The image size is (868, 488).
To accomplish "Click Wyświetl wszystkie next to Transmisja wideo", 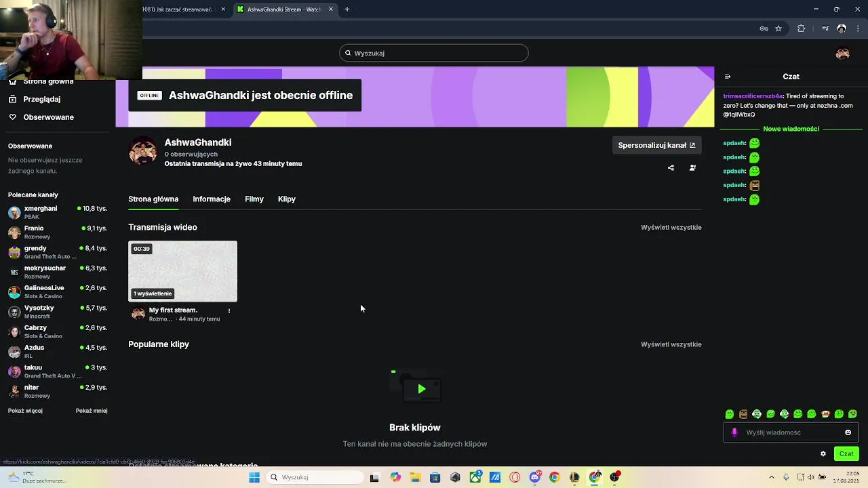I will click(671, 227).
